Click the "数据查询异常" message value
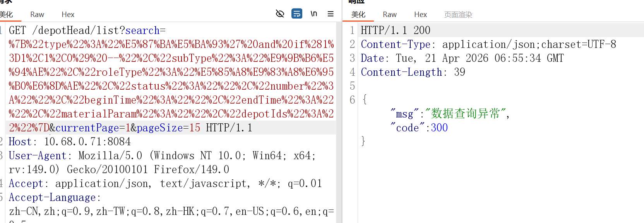Screen dimensions: 644x223 [465, 114]
